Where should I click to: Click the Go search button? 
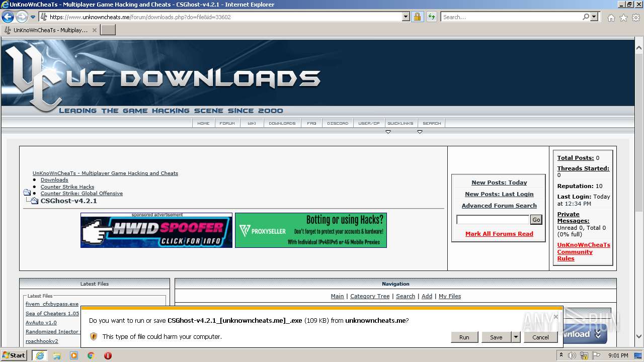(x=536, y=220)
